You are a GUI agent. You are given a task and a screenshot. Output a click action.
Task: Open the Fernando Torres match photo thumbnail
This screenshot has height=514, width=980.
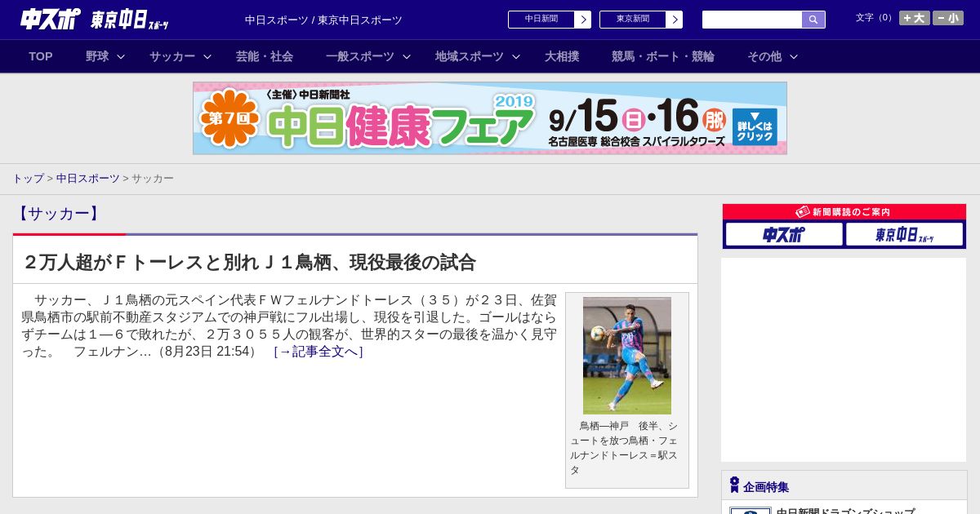[x=627, y=356]
